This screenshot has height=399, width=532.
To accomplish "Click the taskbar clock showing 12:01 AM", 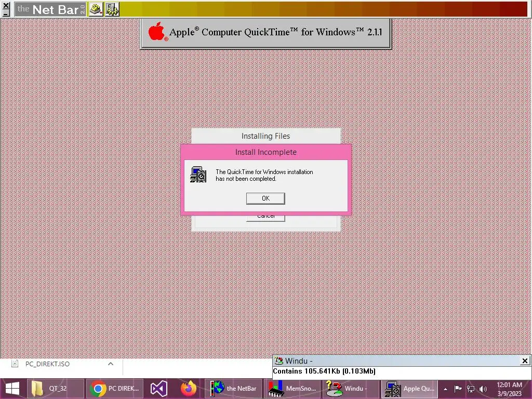I will click(509, 389).
